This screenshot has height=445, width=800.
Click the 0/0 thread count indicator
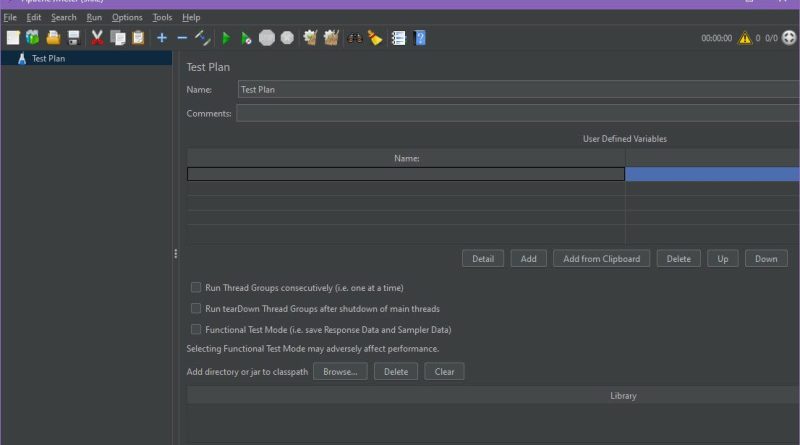point(771,38)
